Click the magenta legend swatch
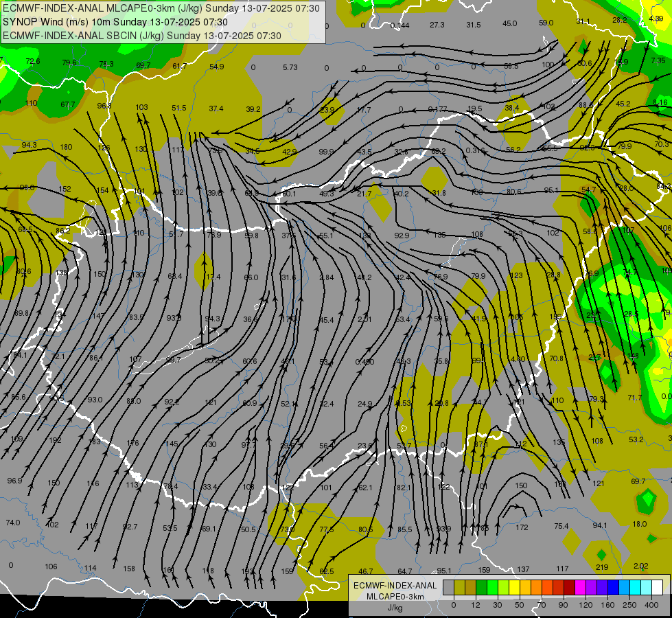 (581, 588)
